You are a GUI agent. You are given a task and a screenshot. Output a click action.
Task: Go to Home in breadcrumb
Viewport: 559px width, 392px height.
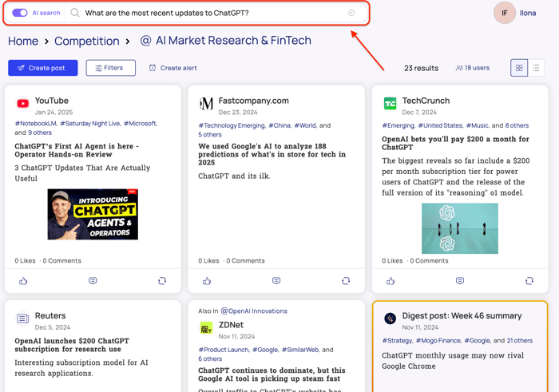click(23, 41)
